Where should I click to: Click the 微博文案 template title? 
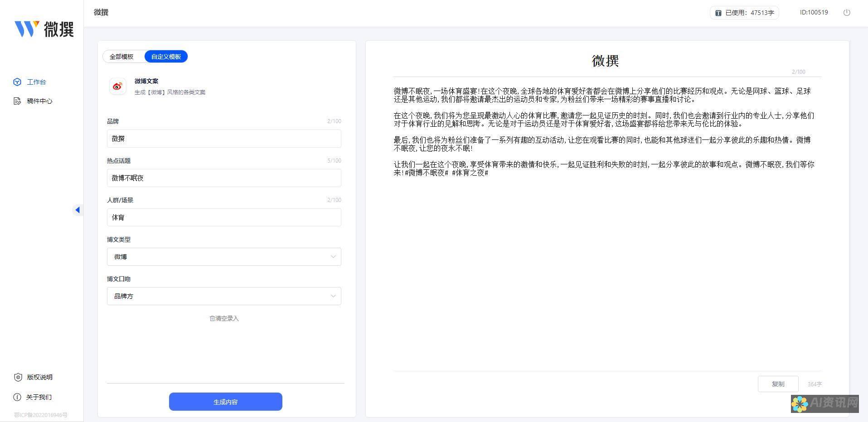click(x=146, y=82)
